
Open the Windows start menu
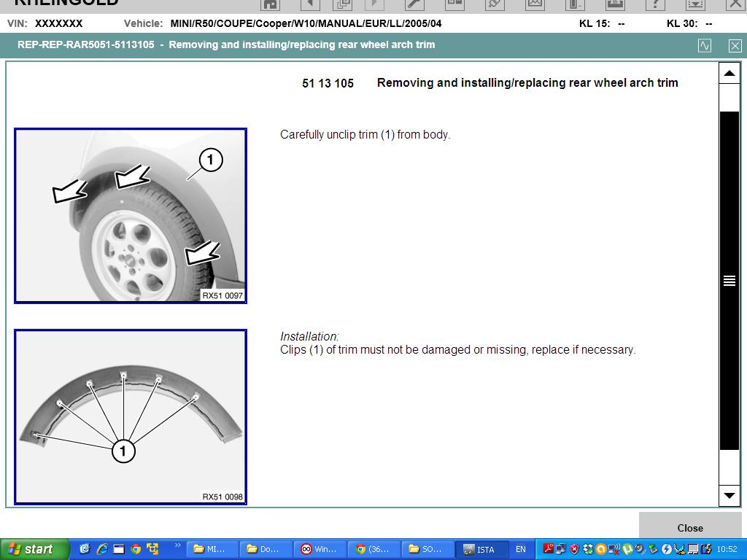pyautogui.click(x=34, y=549)
